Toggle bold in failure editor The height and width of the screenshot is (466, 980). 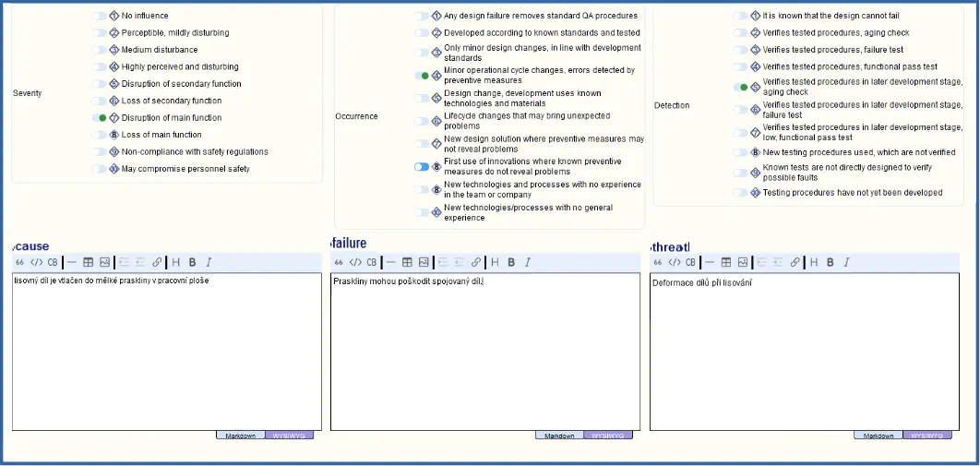(x=511, y=262)
